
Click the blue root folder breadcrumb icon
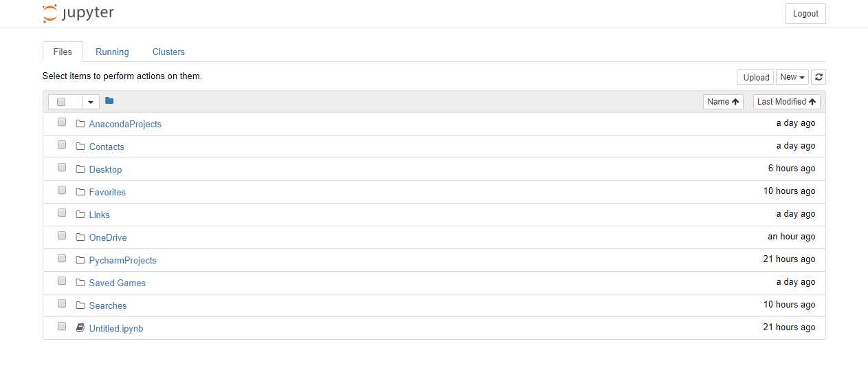point(109,101)
